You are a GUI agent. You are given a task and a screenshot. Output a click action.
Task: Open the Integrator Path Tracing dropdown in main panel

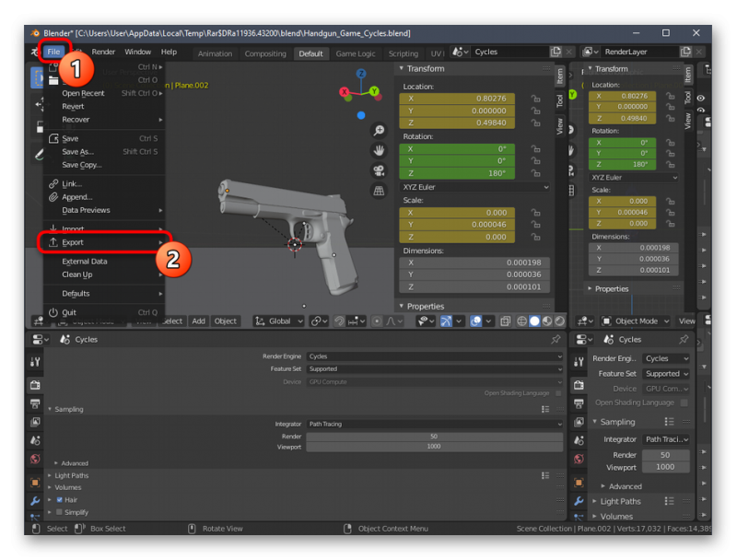click(435, 424)
